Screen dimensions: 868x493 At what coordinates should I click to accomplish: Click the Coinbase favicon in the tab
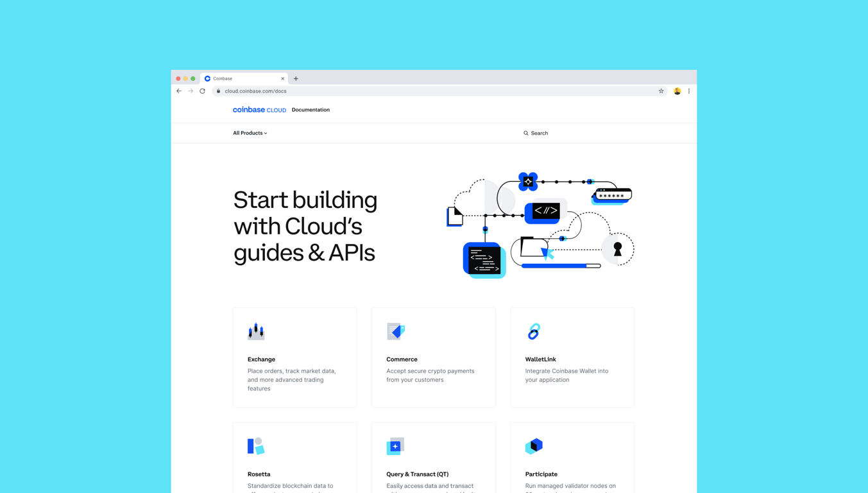click(207, 79)
